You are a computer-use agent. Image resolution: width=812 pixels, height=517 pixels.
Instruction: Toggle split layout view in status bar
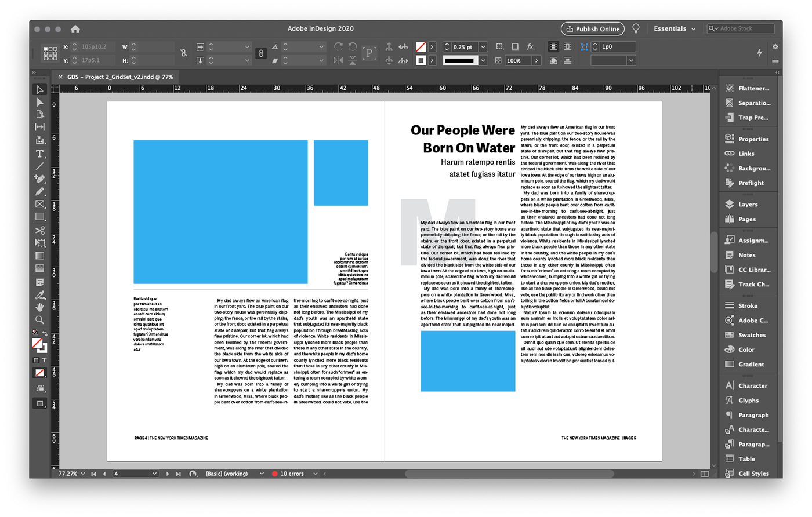(x=705, y=474)
